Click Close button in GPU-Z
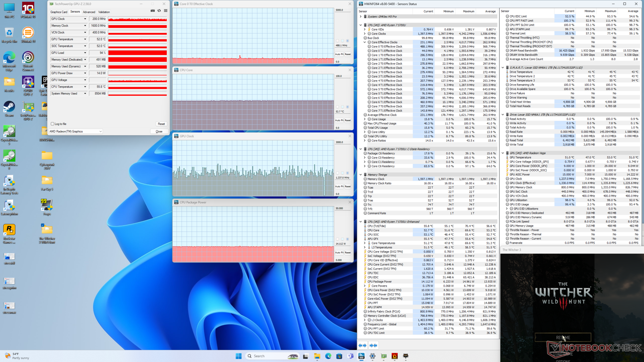The image size is (644, 362). 159,131
